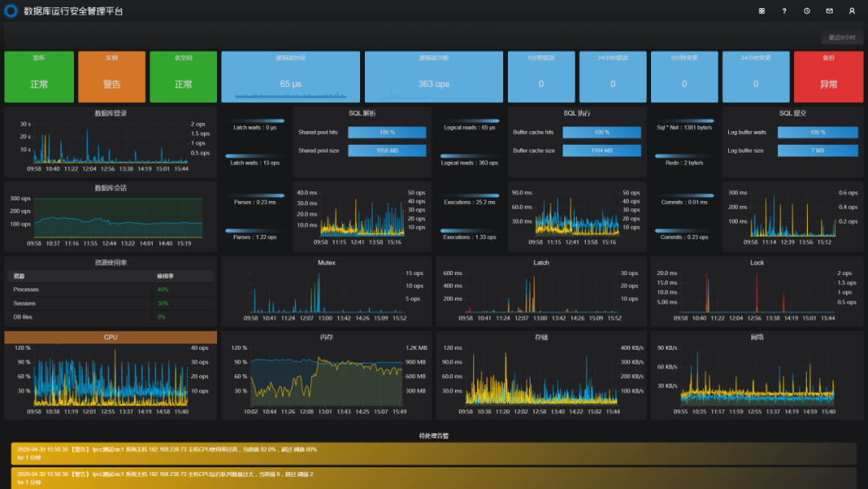Image resolution: width=868 pixels, height=489 pixels.
Task: Open the 存储 panel title menu
Action: (542, 337)
